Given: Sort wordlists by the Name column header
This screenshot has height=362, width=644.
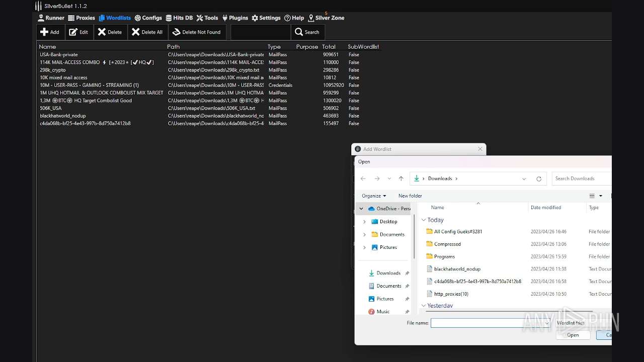Looking at the screenshot, I should click(x=48, y=47).
